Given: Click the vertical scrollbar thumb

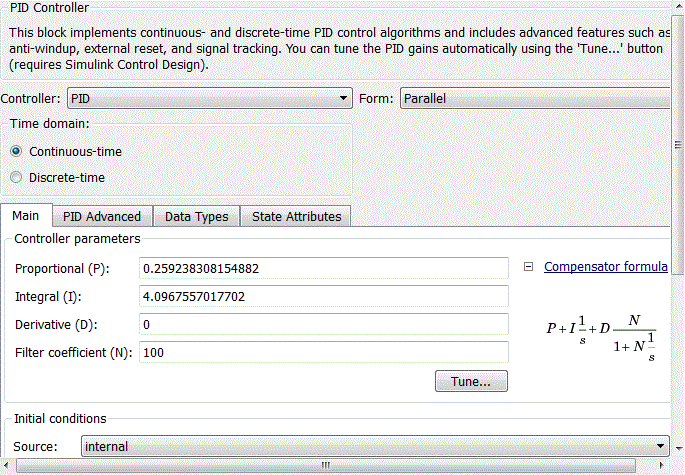Looking at the screenshot, I should [x=678, y=144].
